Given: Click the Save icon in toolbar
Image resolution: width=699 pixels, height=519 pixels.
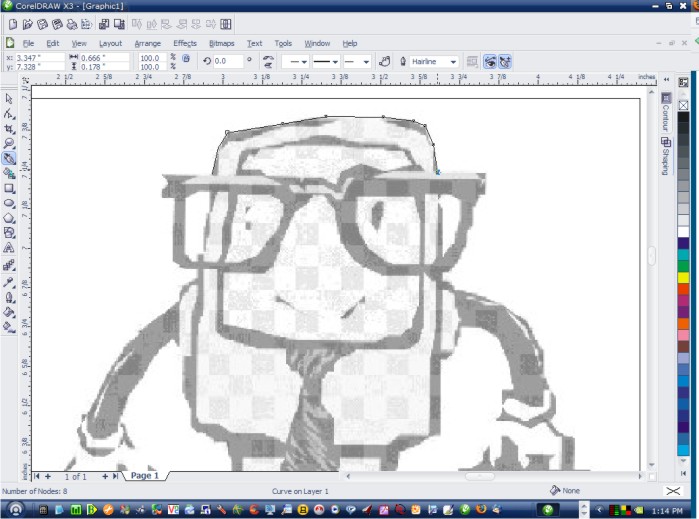Looking at the screenshot, I should pos(42,24).
